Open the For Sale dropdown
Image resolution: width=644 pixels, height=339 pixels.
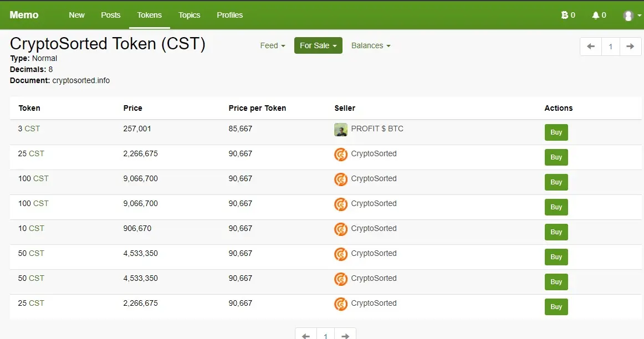click(x=318, y=45)
